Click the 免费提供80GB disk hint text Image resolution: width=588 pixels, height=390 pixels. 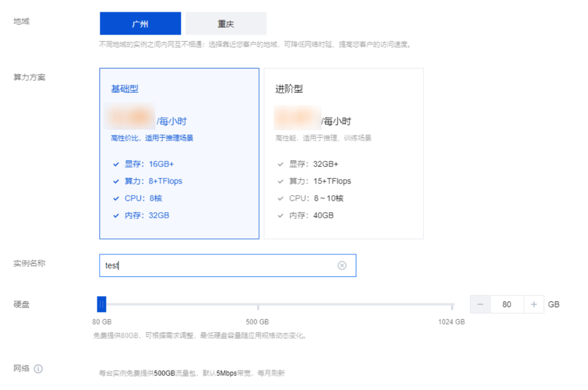point(200,336)
